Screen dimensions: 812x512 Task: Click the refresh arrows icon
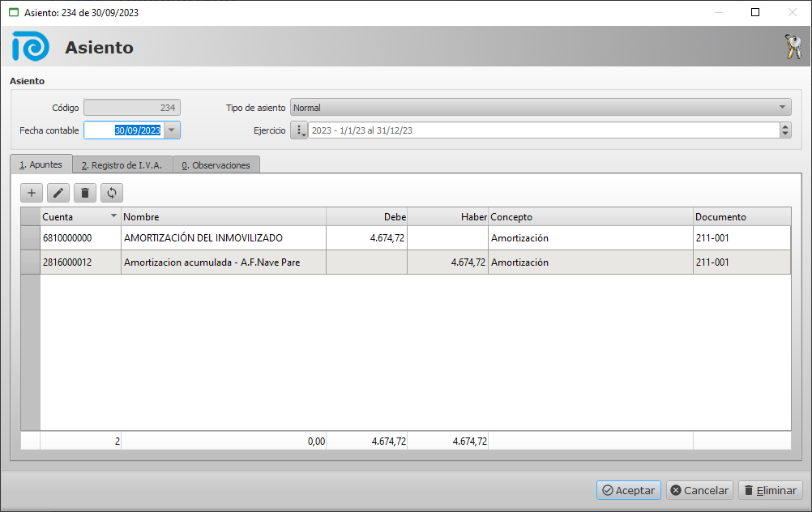click(x=112, y=193)
